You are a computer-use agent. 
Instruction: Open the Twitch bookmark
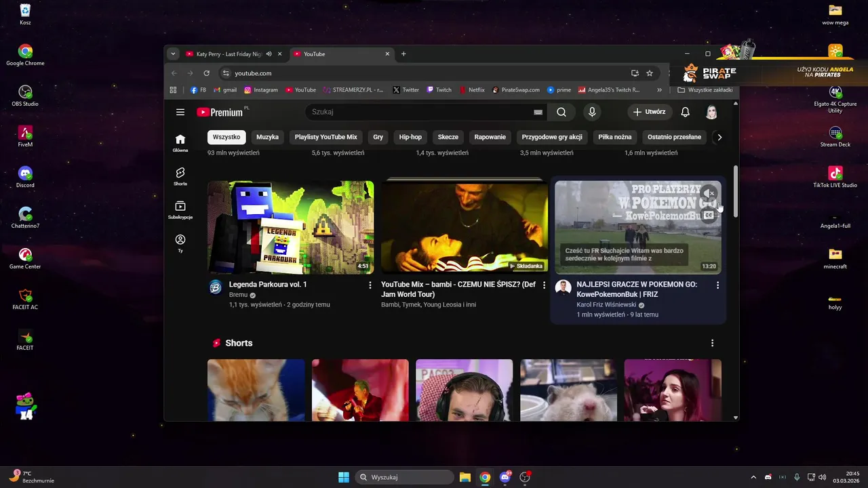click(x=439, y=89)
